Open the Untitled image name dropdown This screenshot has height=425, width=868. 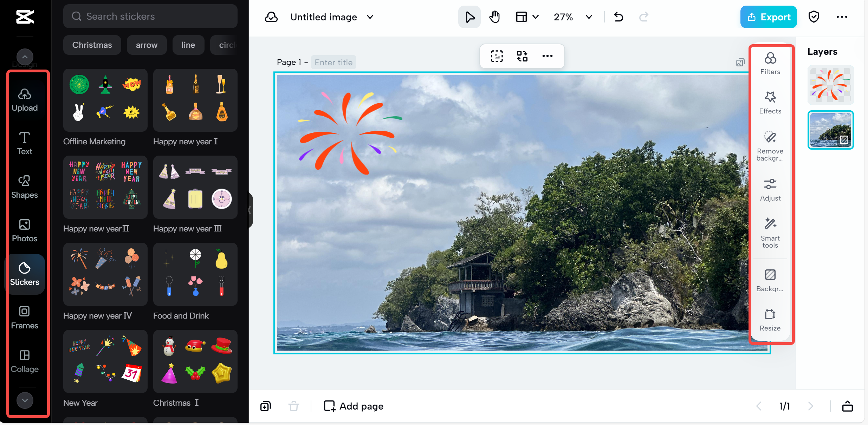(x=370, y=17)
